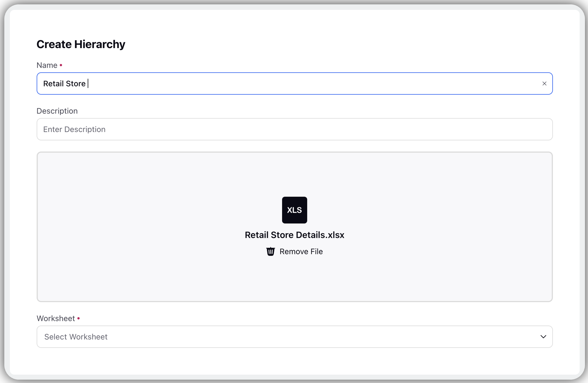Click the Enter Description field
The height and width of the screenshot is (383, 588).
tap(295, 129)
